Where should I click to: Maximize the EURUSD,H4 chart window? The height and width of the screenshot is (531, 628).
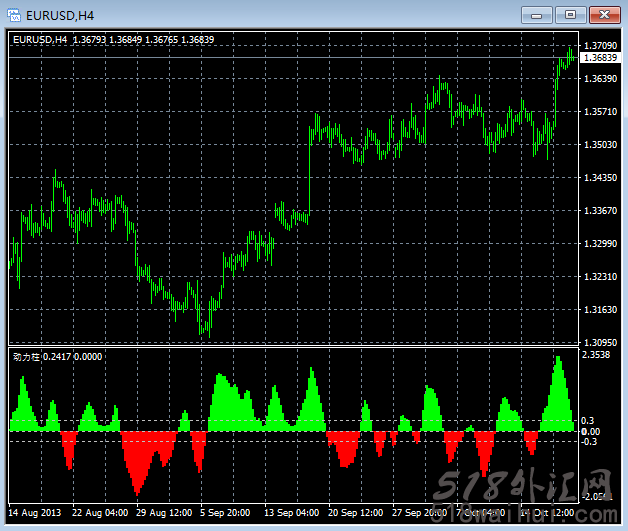coord(571,14)
